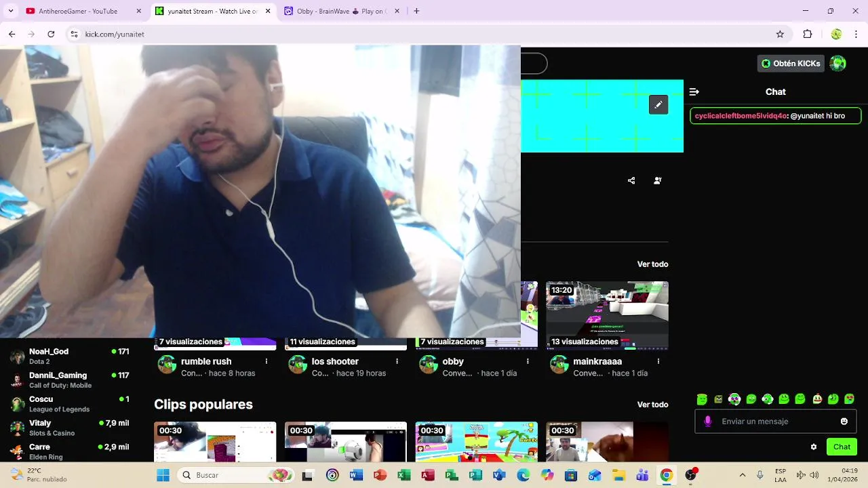Viewport: 868px width, 488px height.
Task: Open the rumble rush video title
Action: click(x=206, y=361)
